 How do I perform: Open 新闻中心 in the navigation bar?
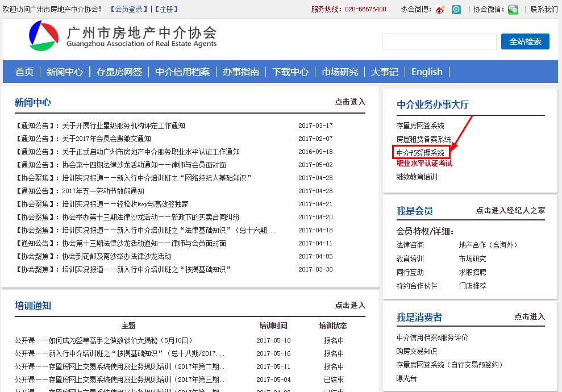(x=65, y=72)
